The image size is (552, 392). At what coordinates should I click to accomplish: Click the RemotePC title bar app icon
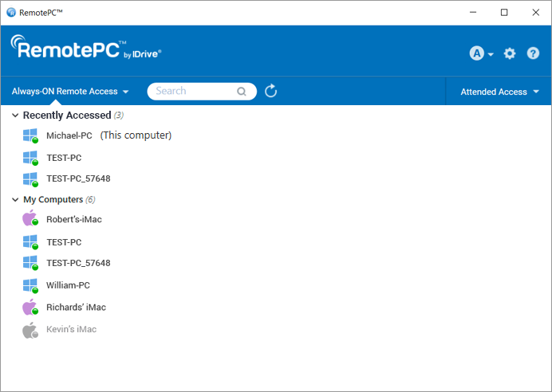tap(11, 13)
